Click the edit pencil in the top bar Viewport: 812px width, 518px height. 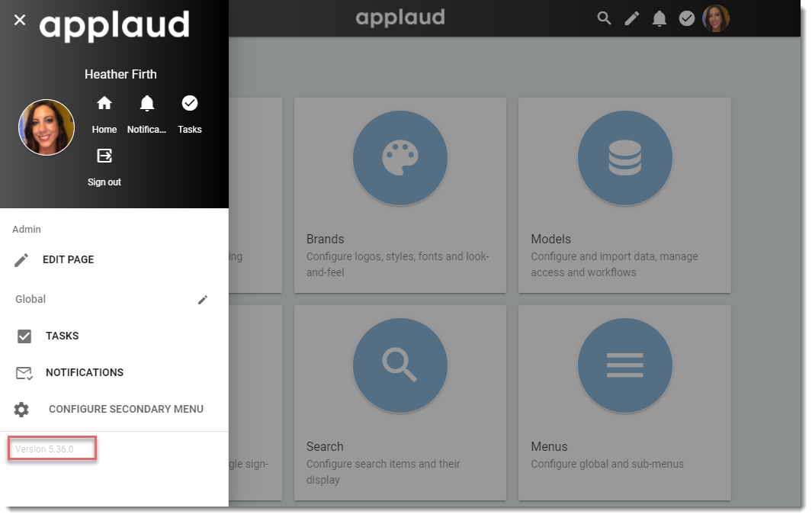coord(632,18)
